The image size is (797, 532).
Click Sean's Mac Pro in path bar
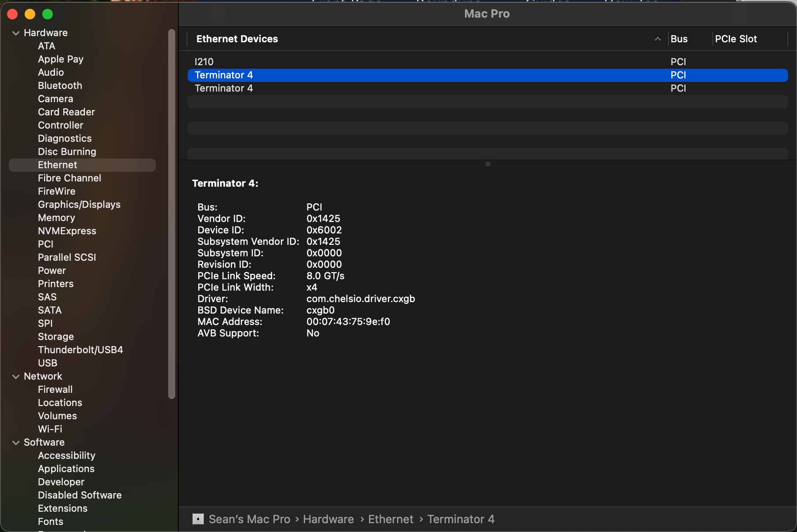(250, 519)
